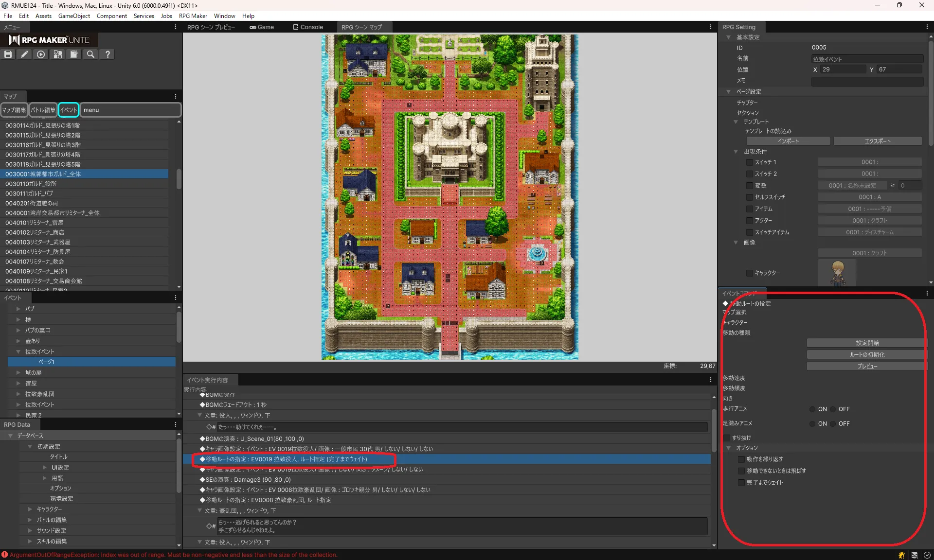Expand the キャラクター database node

coord(30,509)
